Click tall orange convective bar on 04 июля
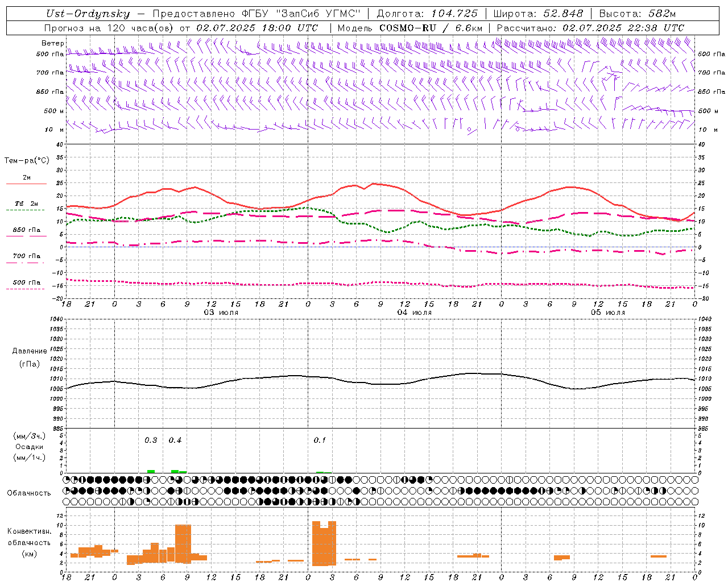Viewport: 728px width, 582px height. point(324,543)
